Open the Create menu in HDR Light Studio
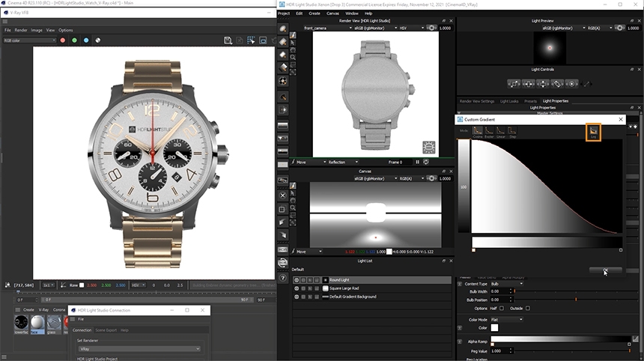The height and width of the screenshot is (361, 644). tap(315, 13)
